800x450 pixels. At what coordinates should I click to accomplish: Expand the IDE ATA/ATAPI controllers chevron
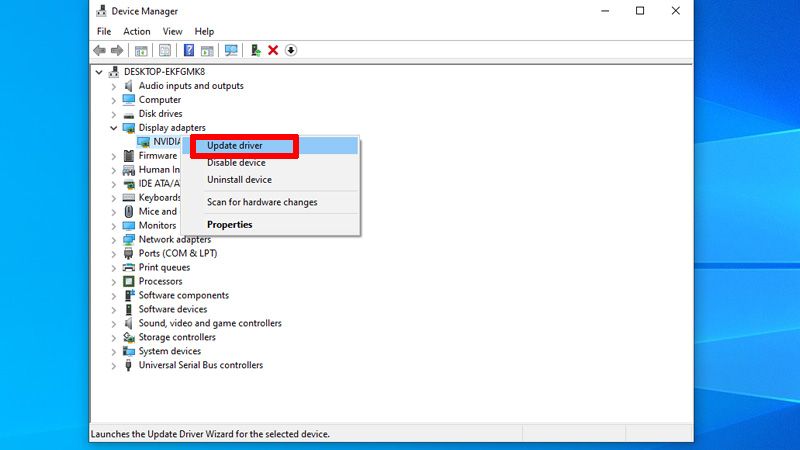coord(114,184)
